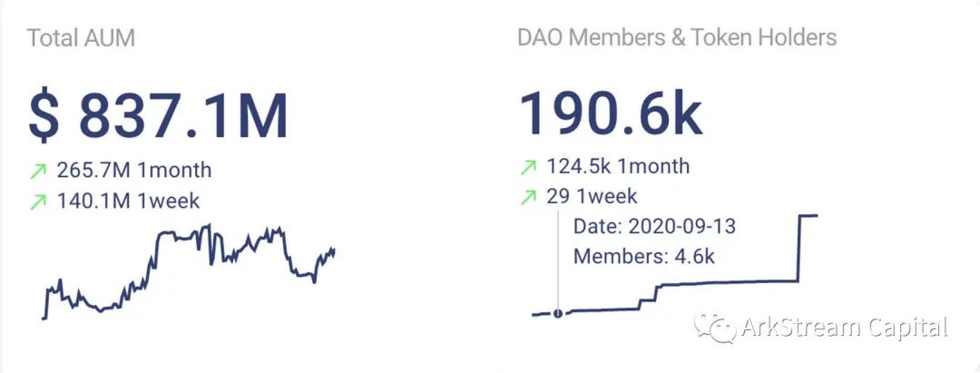The width and height of the screenshot is (980, 373).
Task: Click the 29 1week change text
Action: (592, 197)
